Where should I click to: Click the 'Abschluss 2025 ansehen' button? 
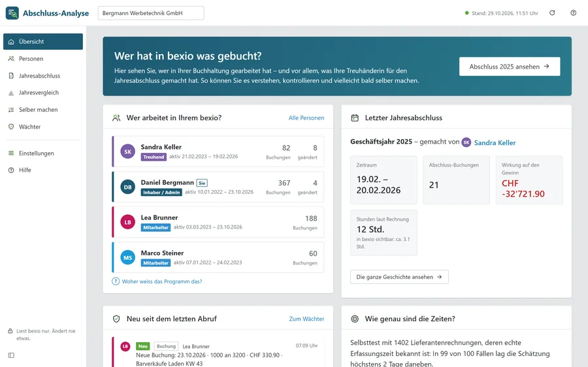point(510,67)
